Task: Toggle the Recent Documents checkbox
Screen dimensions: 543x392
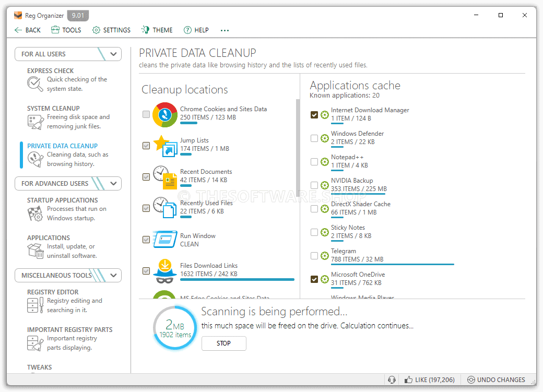Action: [146, 177]
